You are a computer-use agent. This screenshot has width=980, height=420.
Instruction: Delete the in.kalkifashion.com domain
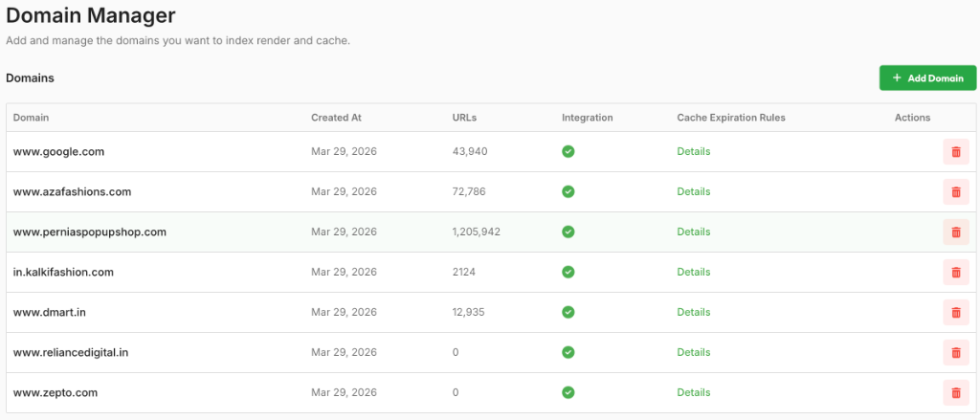point(956,272)
